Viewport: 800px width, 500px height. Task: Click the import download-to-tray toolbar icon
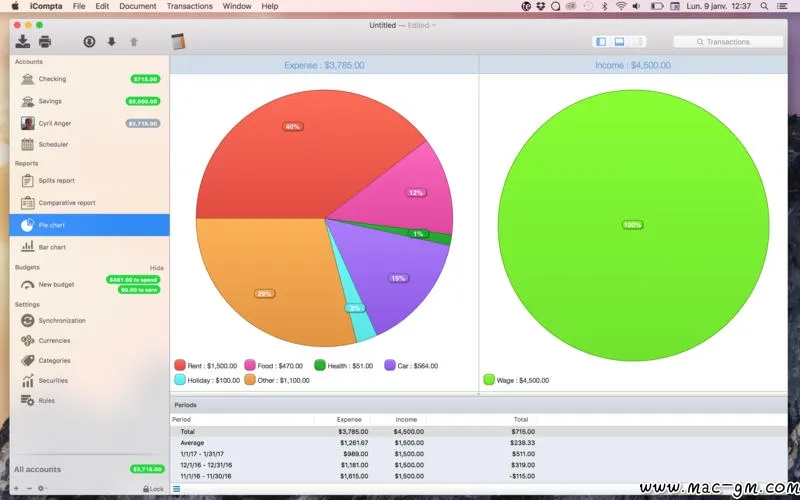pyautogui.click(x=22, y=41)
